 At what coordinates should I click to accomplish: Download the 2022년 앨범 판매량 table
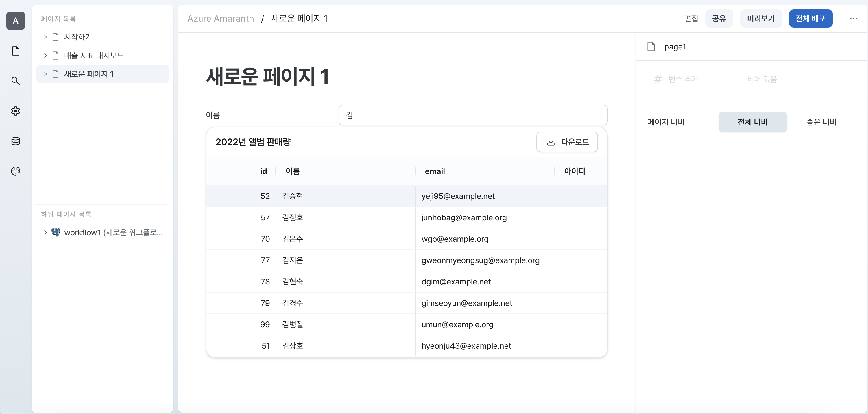coord(567,142)
